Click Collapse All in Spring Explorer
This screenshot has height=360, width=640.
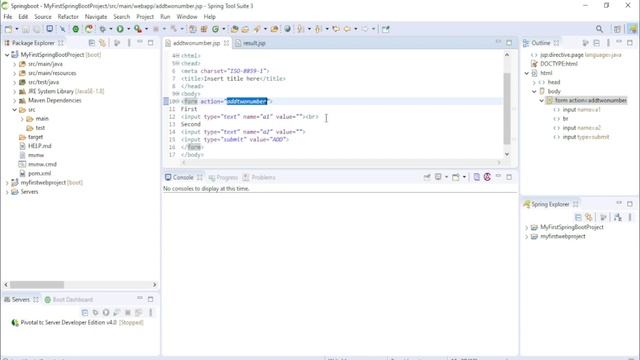578,218
